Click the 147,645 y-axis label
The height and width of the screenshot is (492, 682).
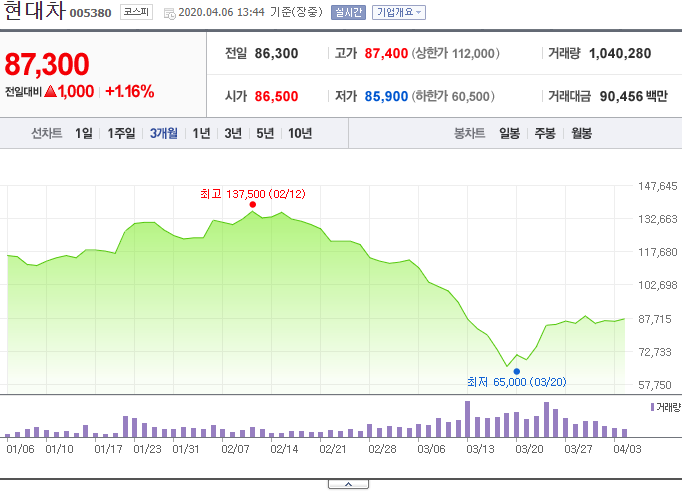658,186
